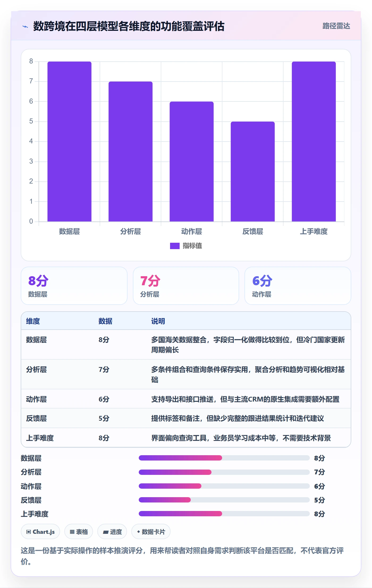Click the 数据卡片 tag chip
372x588 pixels.
click(151, 532)
